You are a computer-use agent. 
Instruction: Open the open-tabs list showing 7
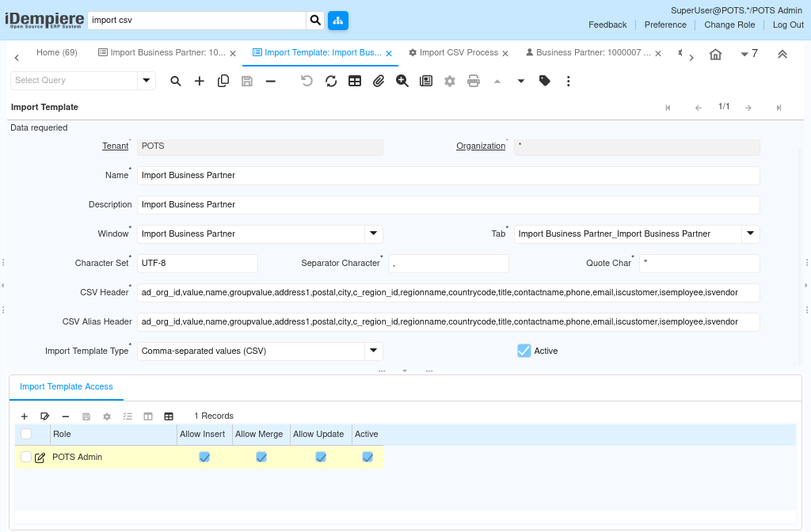coord(749,54)
